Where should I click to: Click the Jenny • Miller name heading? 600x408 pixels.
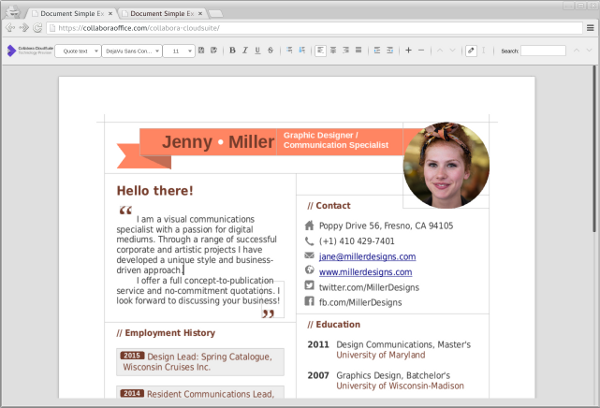click(218, 142)
